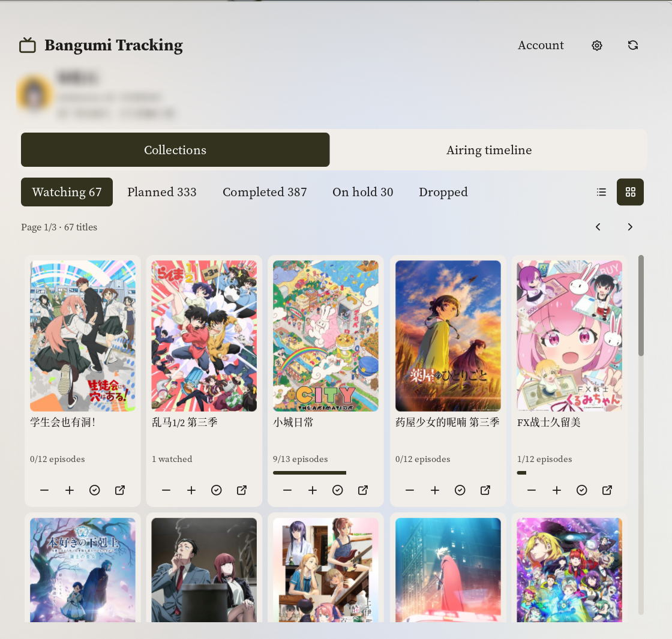
Task: Click the 1/12 episodes label
Action: 544,459
